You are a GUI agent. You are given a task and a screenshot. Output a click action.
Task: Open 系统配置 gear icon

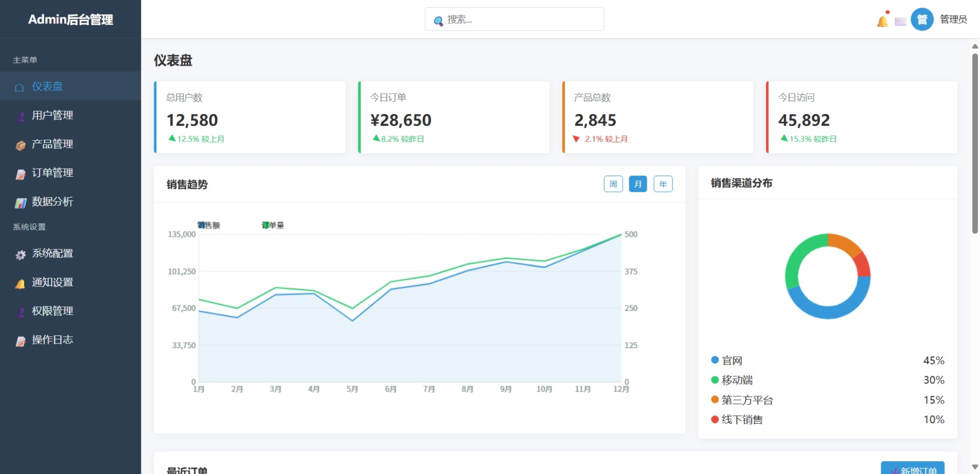click(x=21, y=255)
